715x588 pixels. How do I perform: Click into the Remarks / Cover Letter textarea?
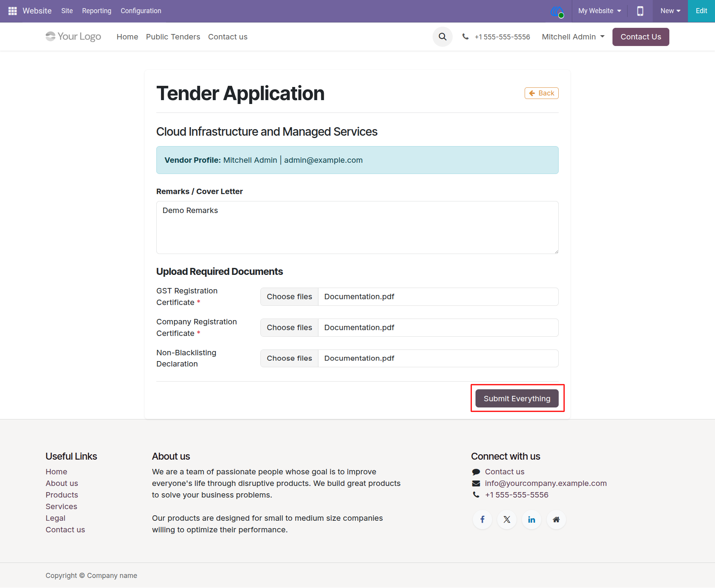click(357, 227)
